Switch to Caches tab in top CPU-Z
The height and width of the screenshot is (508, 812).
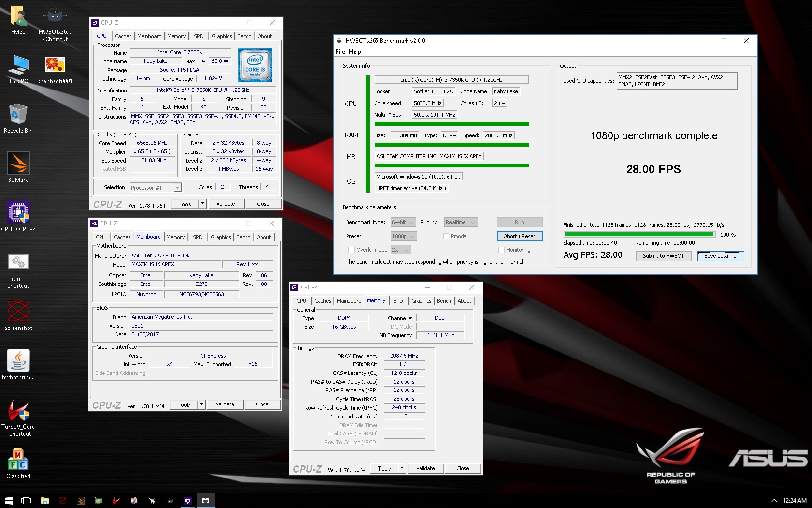[x=123, y=36]
